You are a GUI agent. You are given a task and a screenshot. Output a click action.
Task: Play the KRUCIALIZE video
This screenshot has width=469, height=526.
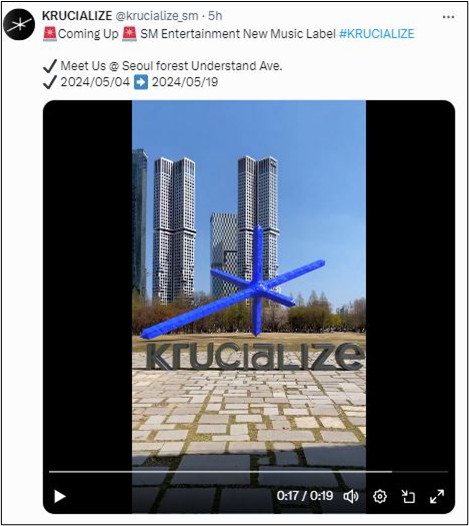(x=60, y=496)
